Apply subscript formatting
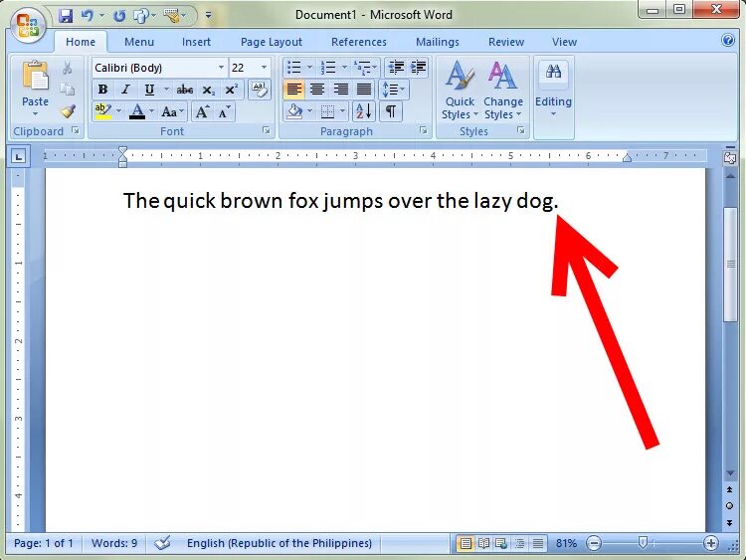Screen dimensions: 746x560 point(209,90)
